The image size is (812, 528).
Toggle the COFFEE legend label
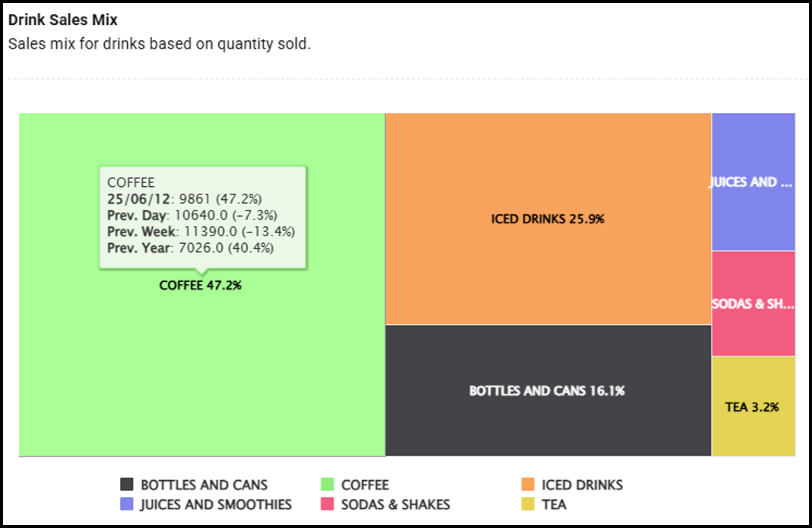click(x=365, y=485)
